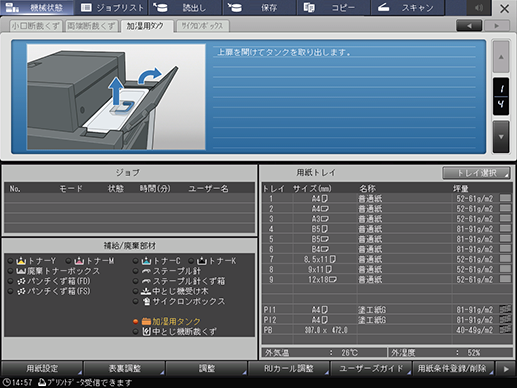The width and height of the screenshot is (517, 388).
Task: Open the 読出し tab
Action: coord(185,8)
